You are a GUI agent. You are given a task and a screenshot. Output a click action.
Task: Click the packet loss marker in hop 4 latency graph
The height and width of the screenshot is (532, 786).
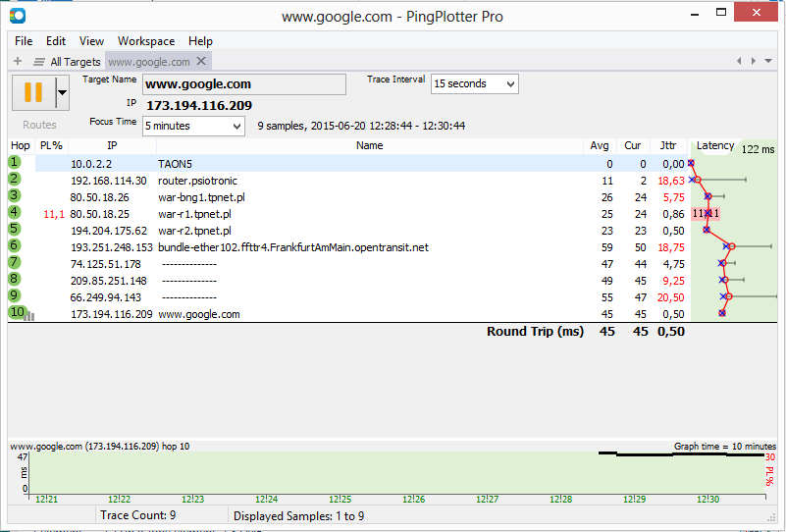click(706, 214)
